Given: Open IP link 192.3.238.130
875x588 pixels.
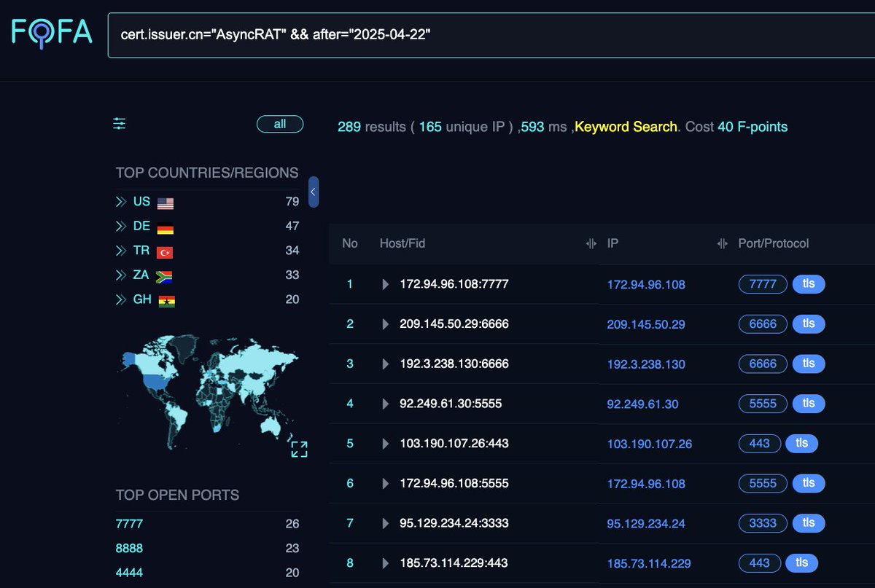Looking at the screenshot, I should click(x=646, y=364).
